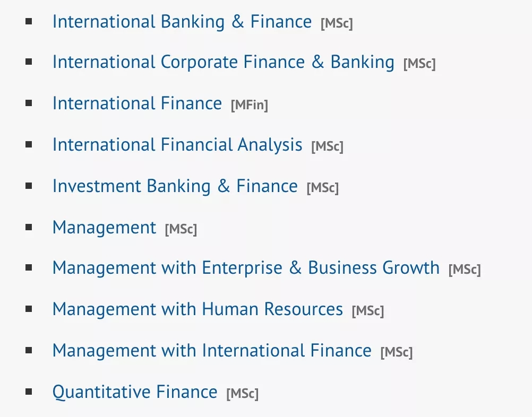Visit Management with Human Resources link

point(198,309)
